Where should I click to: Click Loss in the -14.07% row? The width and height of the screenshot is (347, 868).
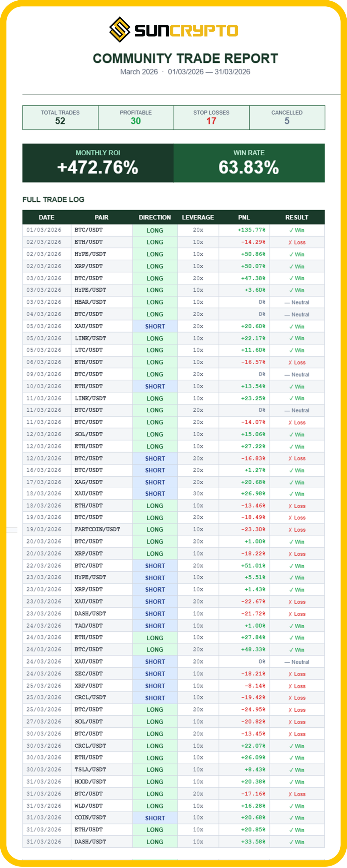pos(297,422)
